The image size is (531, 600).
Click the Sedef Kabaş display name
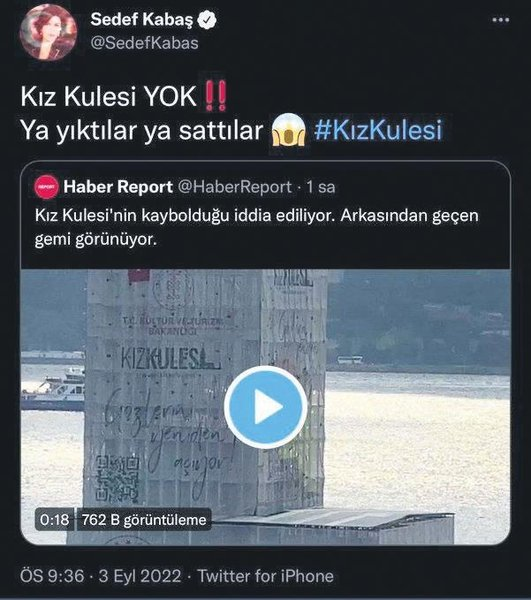pyautogui.click(x=142, y=20)
